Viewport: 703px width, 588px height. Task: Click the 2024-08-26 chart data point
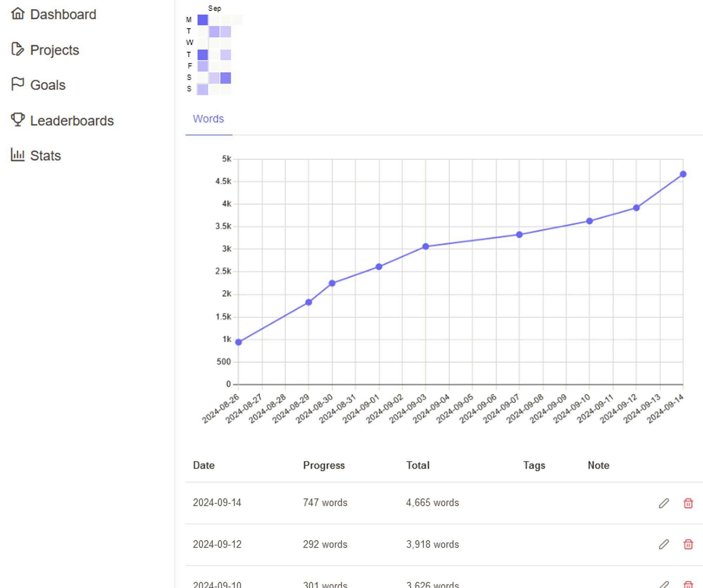click(x=238, y=342)
